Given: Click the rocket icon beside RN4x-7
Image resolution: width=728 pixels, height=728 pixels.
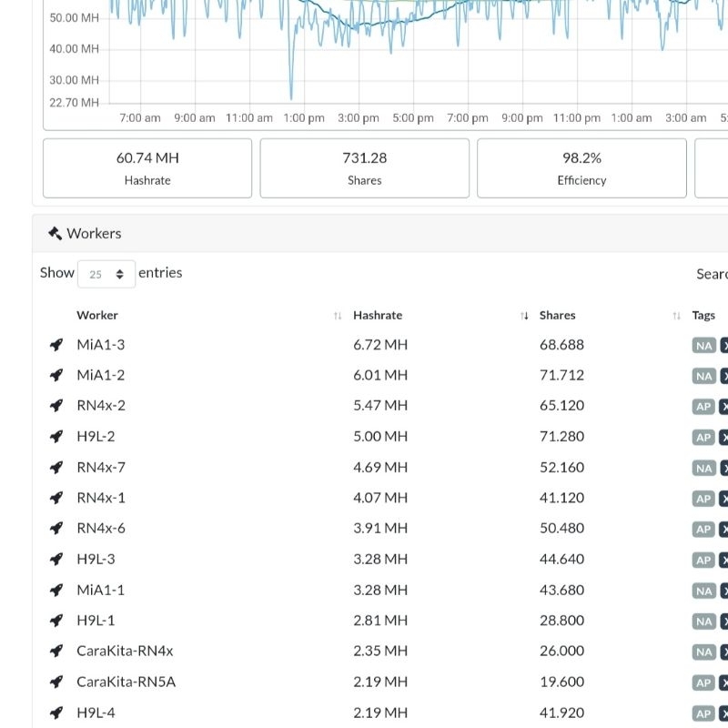Looking at the screenshot, I should tap(56, 468).
